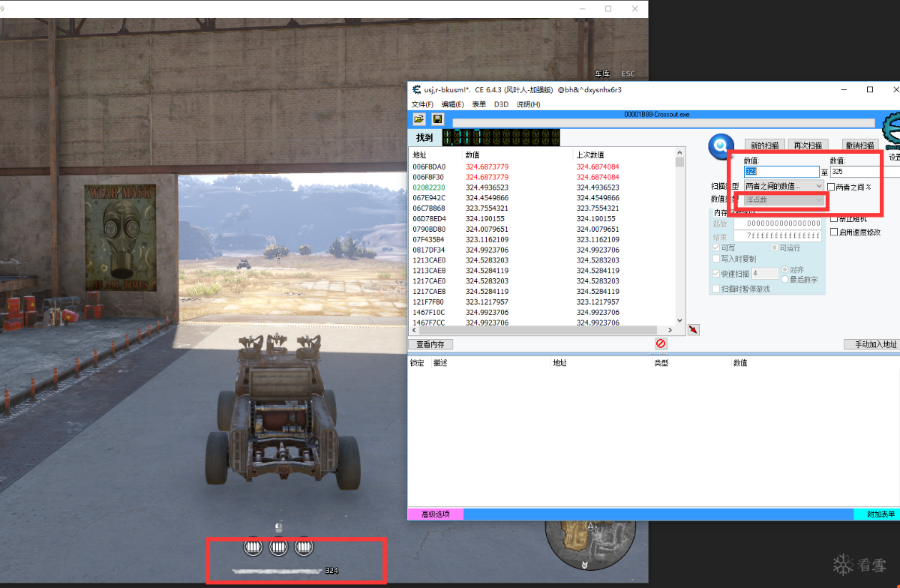Click the 324 health value in the game
Screen dimensions: 900x588
(331, 571)
